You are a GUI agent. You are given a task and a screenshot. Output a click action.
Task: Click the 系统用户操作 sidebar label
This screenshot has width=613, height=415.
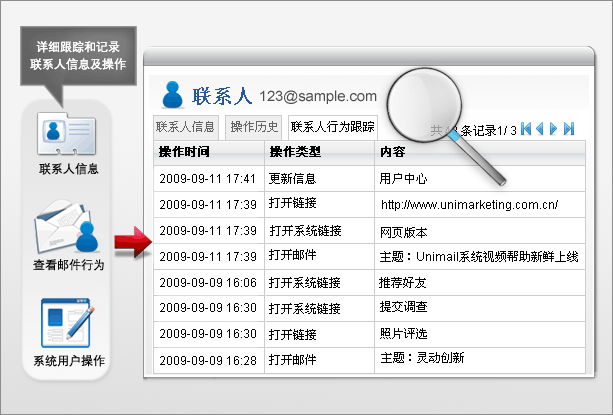[69, 360]
